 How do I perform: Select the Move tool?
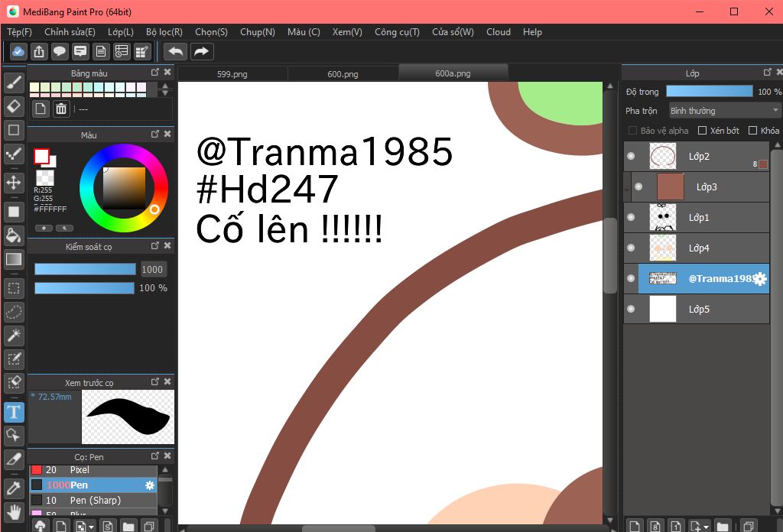[14, 183]
